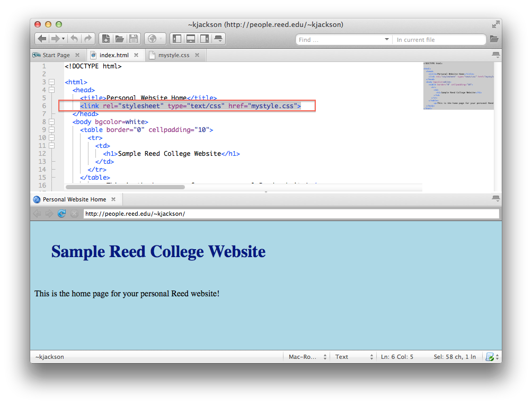The height and width of the screenshot is (405, 532).
Task: Click the Open File folder icon
Action: (x=120, y=39)
